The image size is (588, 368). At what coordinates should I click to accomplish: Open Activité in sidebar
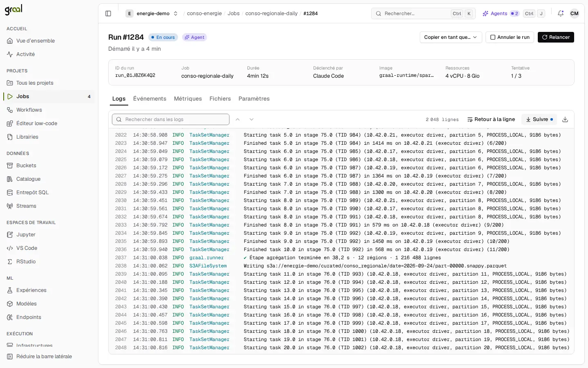pyautogui.click(x=49, y=54)
